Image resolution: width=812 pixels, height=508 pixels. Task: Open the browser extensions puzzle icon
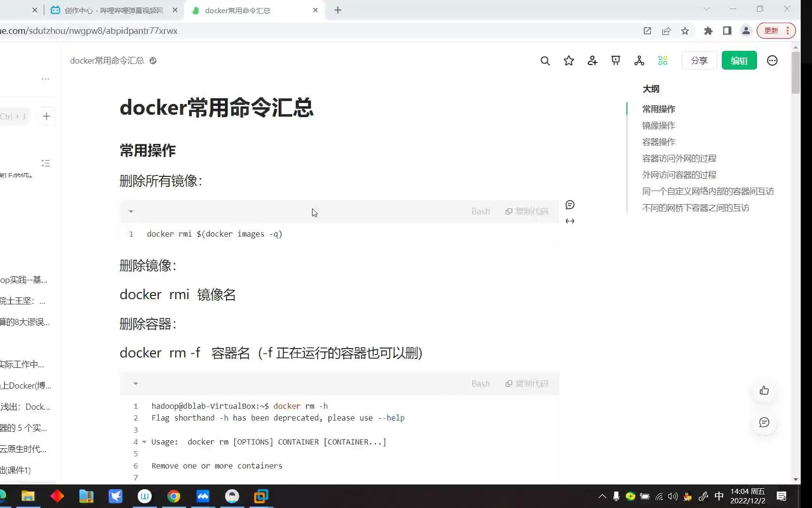pyautogui.click(x=708, y=31)
